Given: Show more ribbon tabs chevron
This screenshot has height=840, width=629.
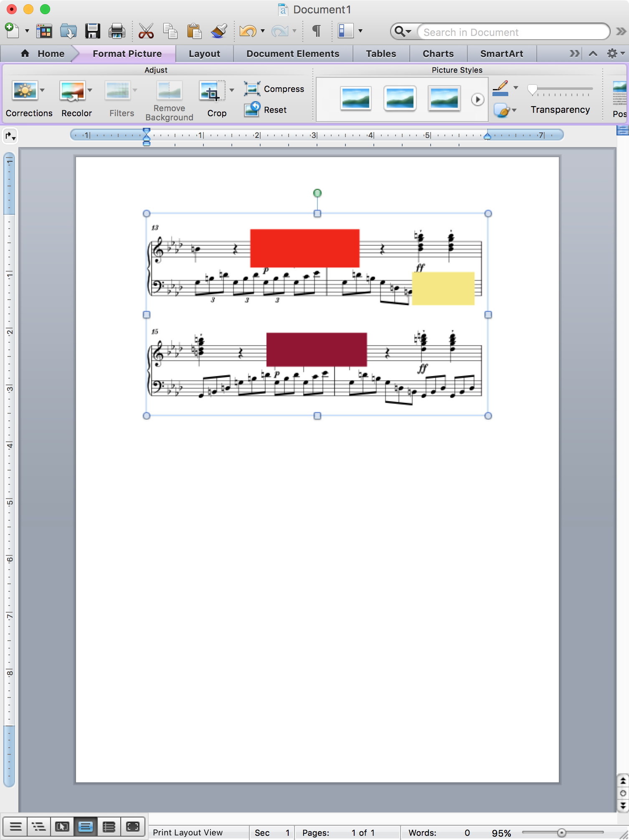Looking at the screenshot, I should [575, 53].
